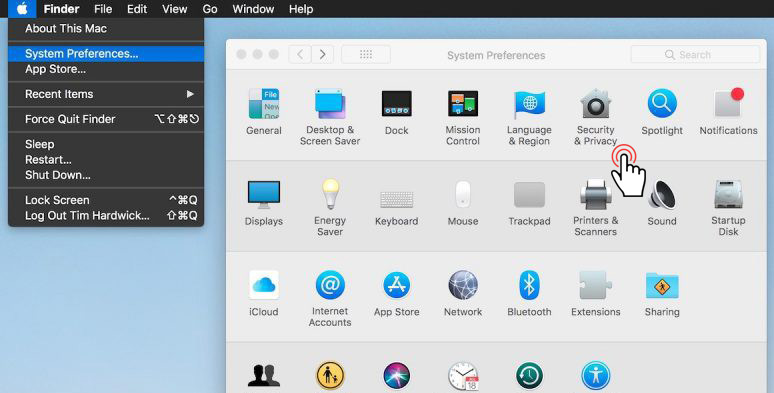Open the Finder menu
This screenshot has height=393, width=774.
coord(61,9)
